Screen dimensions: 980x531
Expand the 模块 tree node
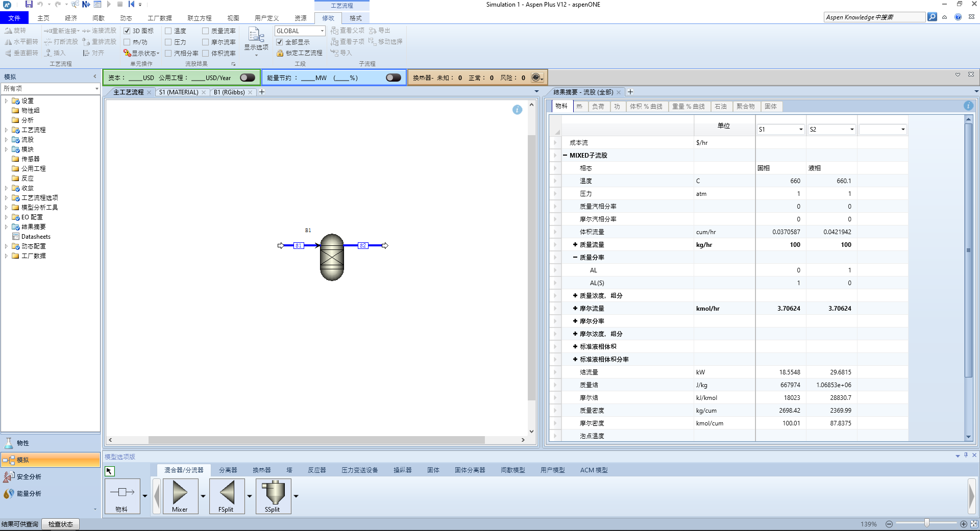click(x=6, y=149)
